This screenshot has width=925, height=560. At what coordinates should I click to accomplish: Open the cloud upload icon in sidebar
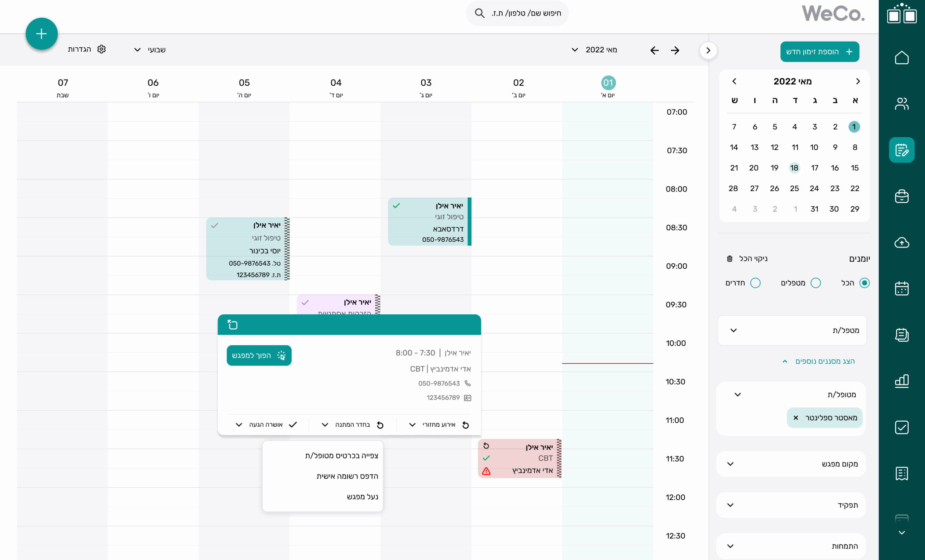tap(902, 242)
